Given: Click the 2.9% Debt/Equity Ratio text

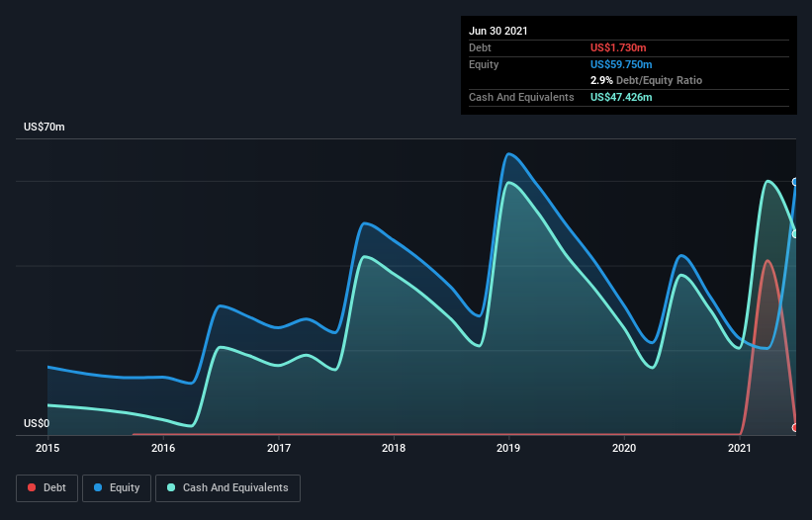Looking at the screenshot, I should [646, 81].
